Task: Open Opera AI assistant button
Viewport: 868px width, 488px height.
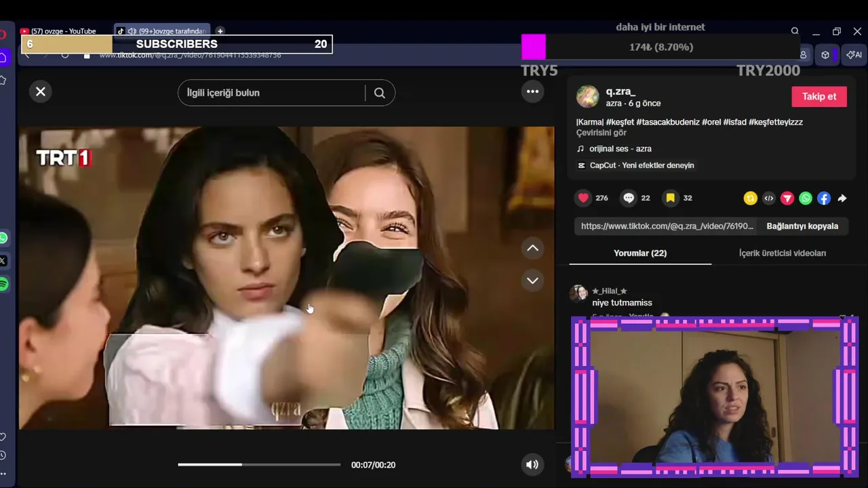Action: (x=854, y=55)
